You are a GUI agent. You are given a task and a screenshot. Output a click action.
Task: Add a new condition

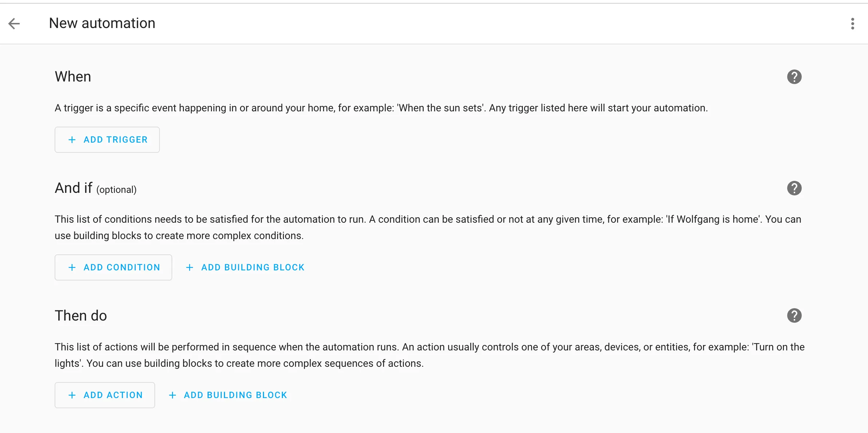pos(113,267)
